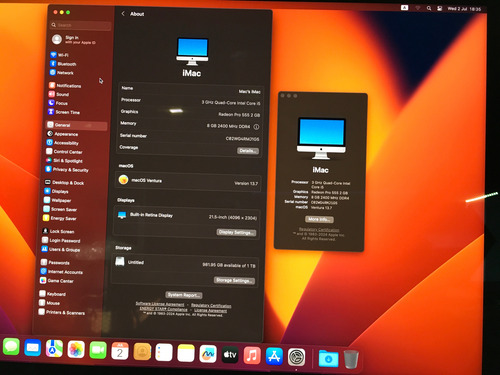Open Screen Saver settings
Screen dimensions: 500x375
click(x=60, y=209)
